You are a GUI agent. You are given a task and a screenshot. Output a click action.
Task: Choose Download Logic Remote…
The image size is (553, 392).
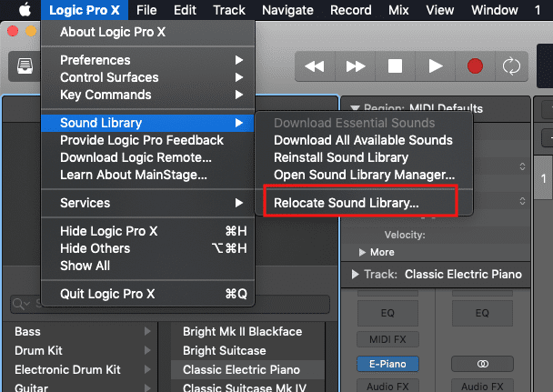tap(147, 157)
